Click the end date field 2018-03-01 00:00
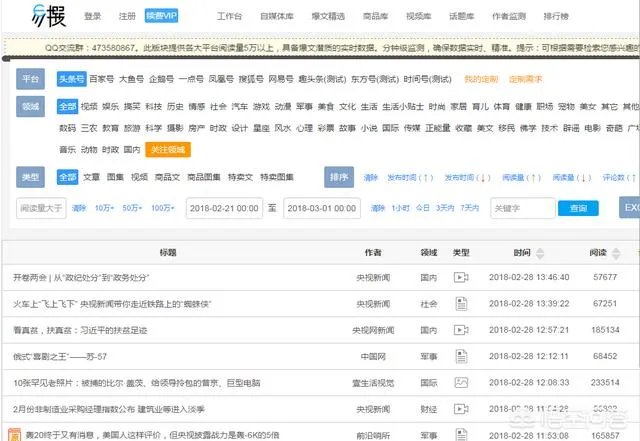This screenshot has width=640, height=441. point(322,208)
